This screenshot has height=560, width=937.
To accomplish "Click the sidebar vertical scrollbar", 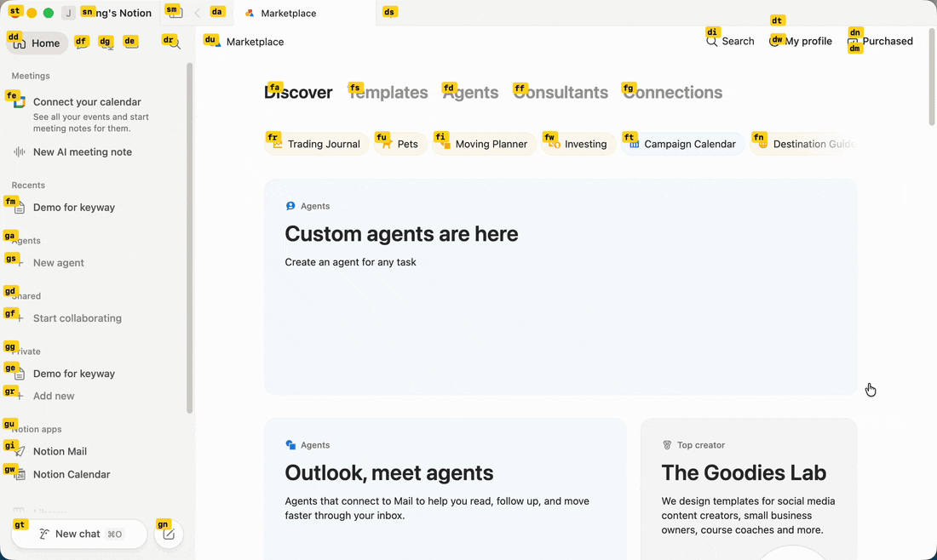I will (189, 237).
